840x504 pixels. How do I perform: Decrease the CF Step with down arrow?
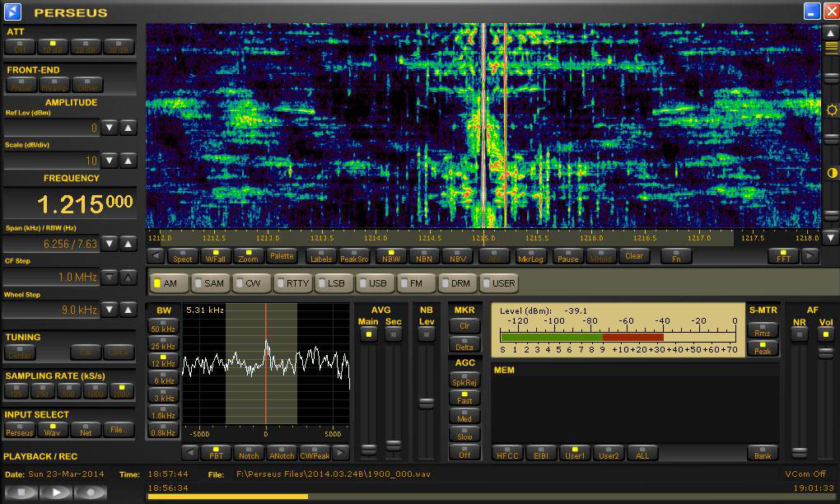pyautogui.click(x=110, y=278)
